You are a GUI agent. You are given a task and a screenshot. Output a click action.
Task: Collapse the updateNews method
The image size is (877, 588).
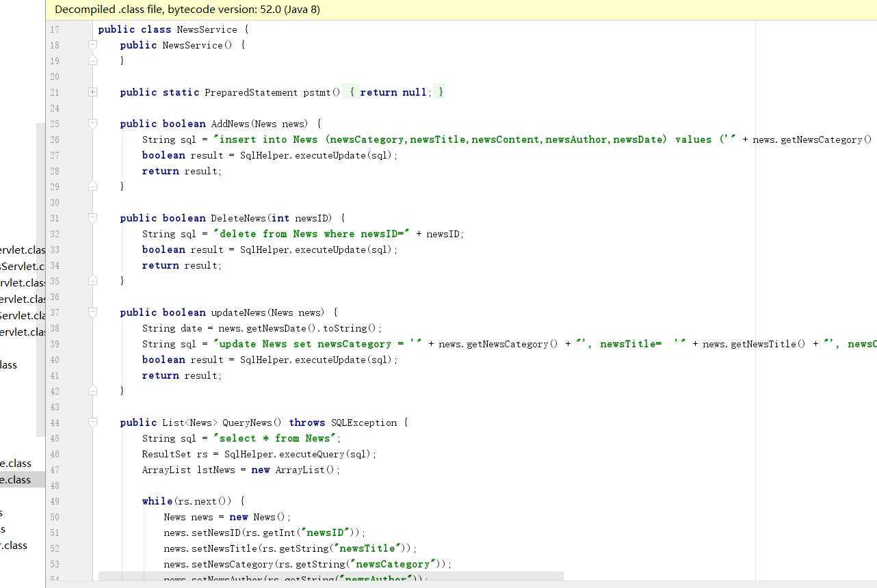click(x=92, y=312)
